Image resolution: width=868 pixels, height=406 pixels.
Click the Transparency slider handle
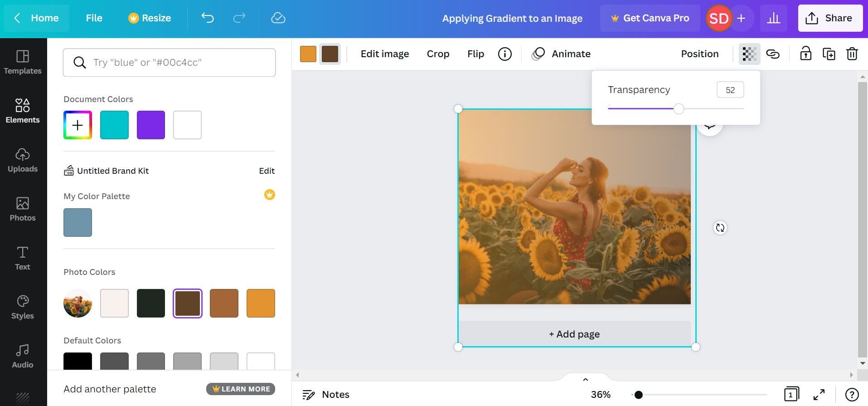(x=679, y=109)
